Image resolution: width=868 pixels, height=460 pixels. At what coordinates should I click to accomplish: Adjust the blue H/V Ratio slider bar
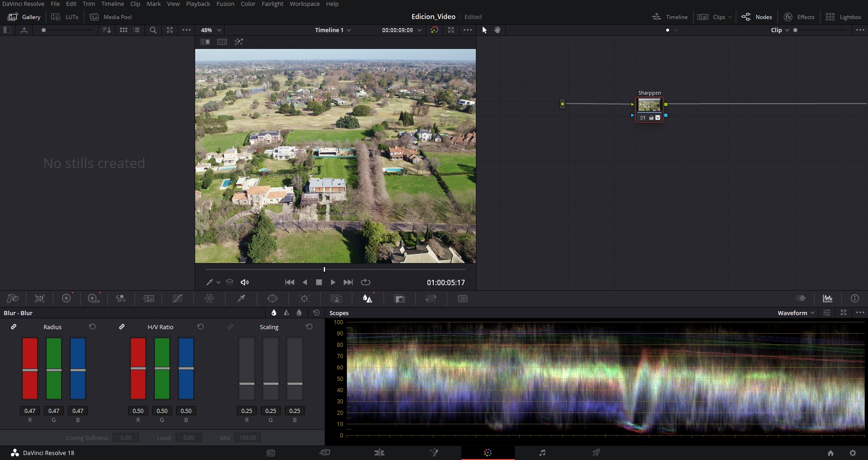coord(186,369)
